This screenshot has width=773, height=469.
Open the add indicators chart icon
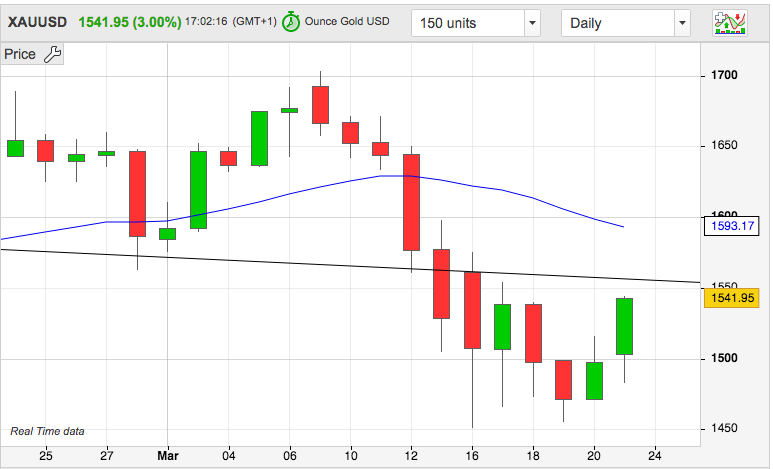click(x=730, y=23)
